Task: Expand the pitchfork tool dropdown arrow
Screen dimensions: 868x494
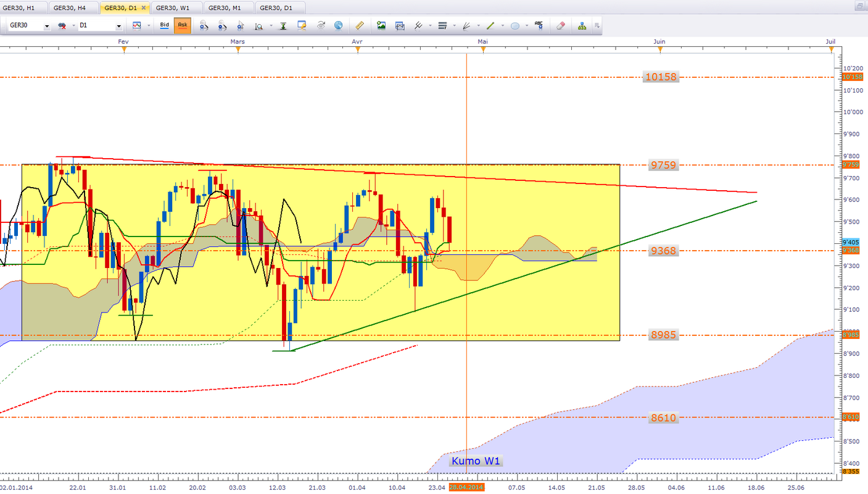Action: [x=430, y=26]
